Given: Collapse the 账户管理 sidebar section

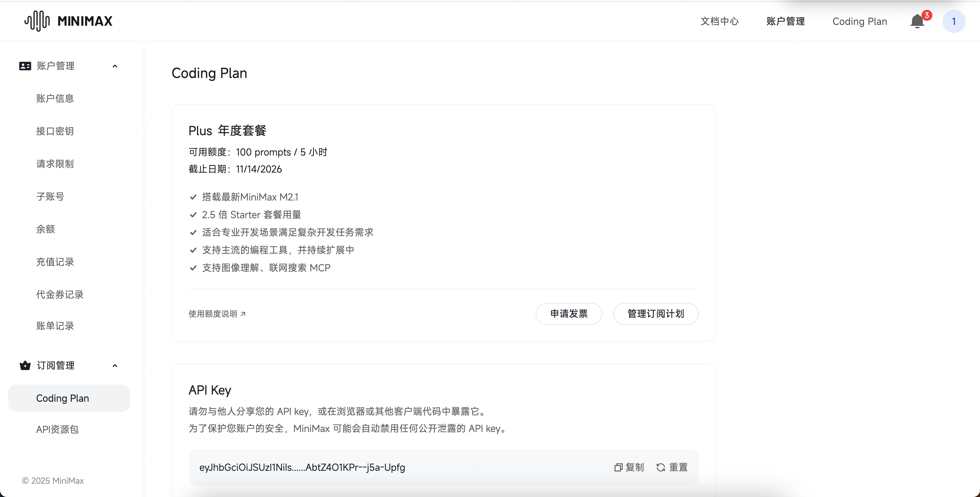Looking at the screenshot, I should 115,66.
